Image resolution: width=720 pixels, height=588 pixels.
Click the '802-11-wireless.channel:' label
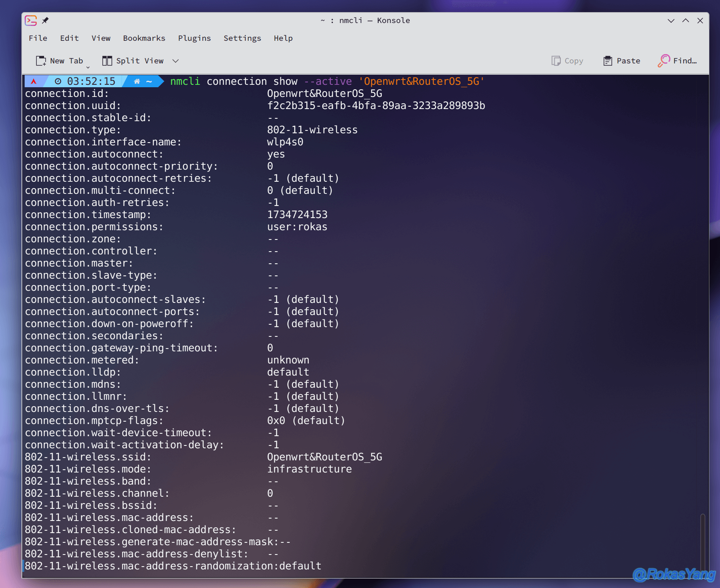pyautogui.click(x=97, y=493)
